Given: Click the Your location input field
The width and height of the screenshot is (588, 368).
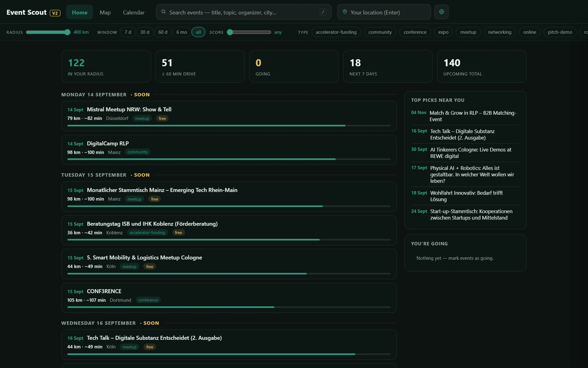Looking at the screenshot, I should coord(384,12).
